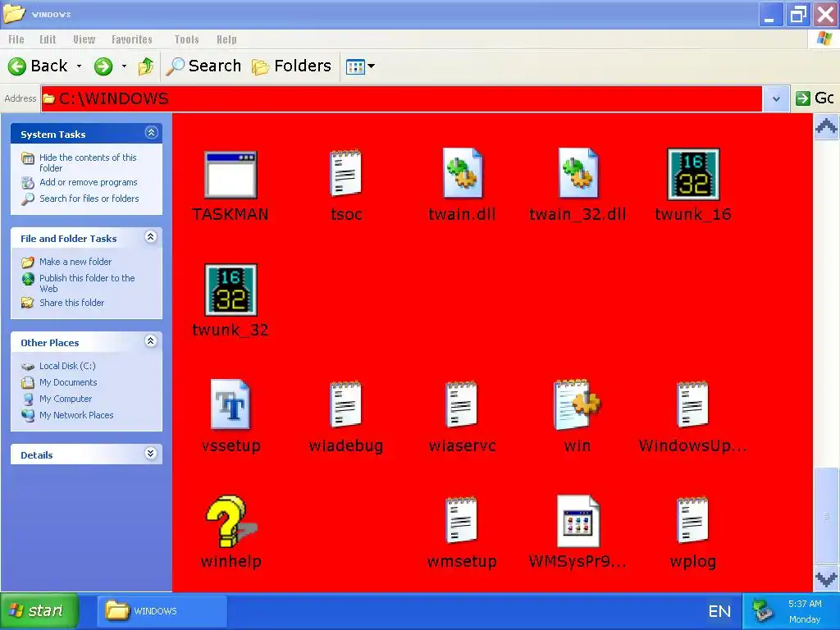Screen dimensions: 840x630
Task: Select the wiadebug log file icon
Action: click(x=345, y=404)
